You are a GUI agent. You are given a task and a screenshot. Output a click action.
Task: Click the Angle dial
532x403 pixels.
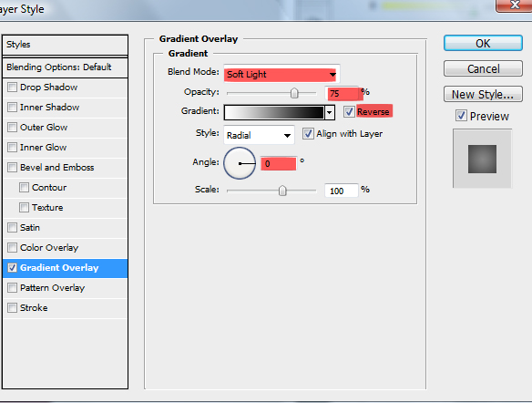coord(240,163)
